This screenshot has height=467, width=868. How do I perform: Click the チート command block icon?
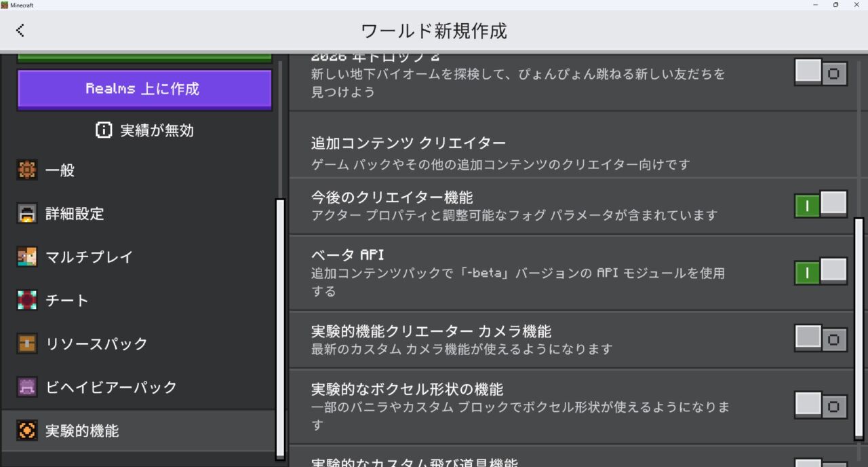[27, 300]
